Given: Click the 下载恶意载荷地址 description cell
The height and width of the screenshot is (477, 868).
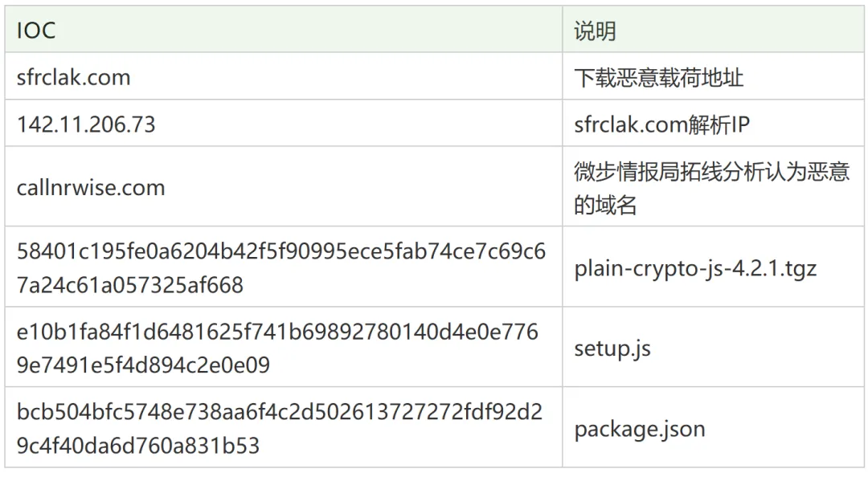Looking at the screenshot, I should (658, 77).
